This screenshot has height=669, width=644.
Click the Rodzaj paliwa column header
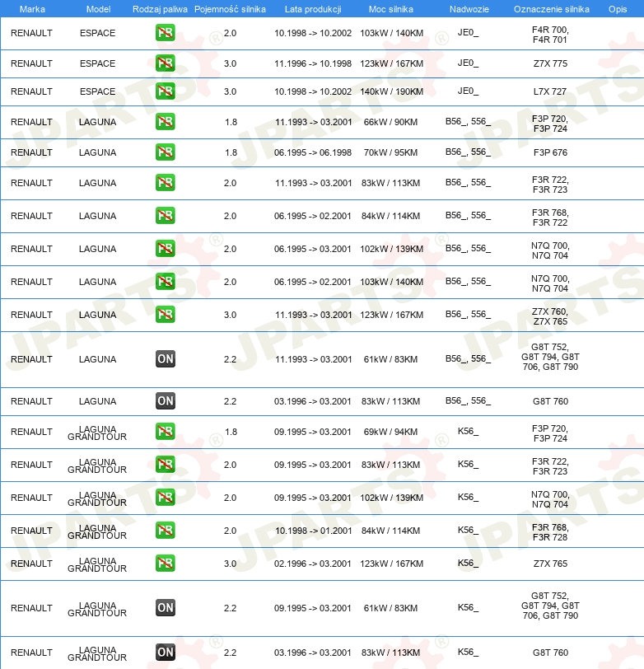point(160,9)
